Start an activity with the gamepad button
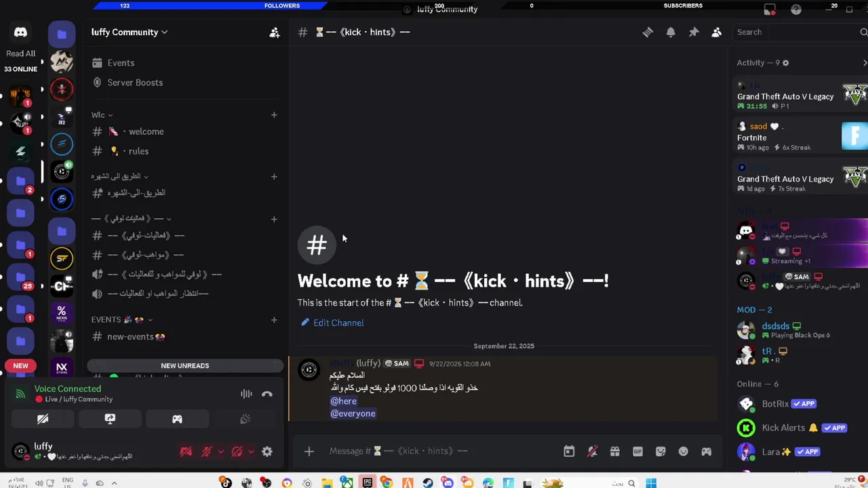868x488 pixels. click(177, 419)
